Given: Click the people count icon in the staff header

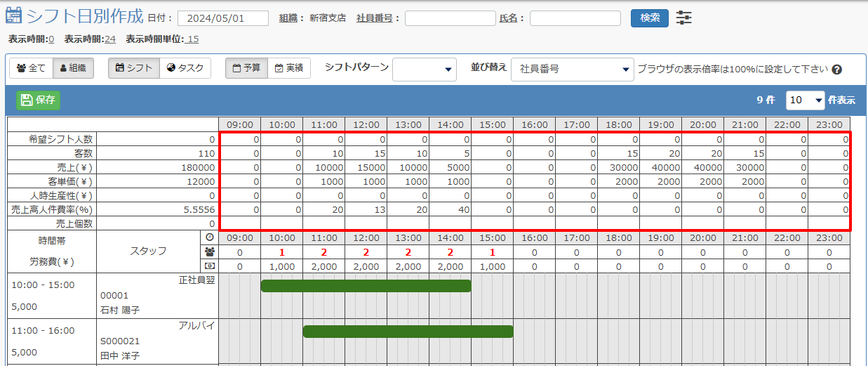Looking at the screenshot, I should 209,252.
